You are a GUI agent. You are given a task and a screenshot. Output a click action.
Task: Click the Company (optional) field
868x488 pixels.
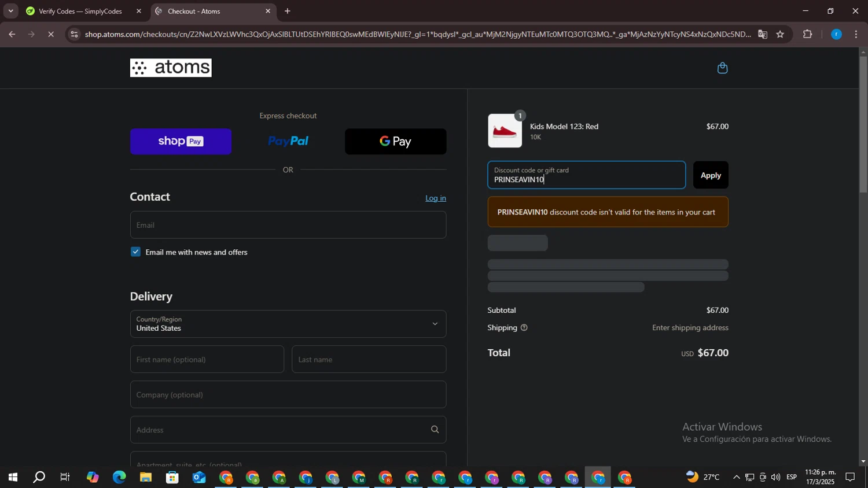[288, 394]
